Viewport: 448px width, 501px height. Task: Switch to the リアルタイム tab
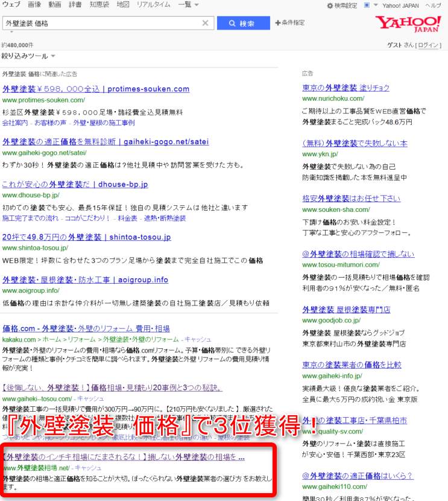pos(154,4)
